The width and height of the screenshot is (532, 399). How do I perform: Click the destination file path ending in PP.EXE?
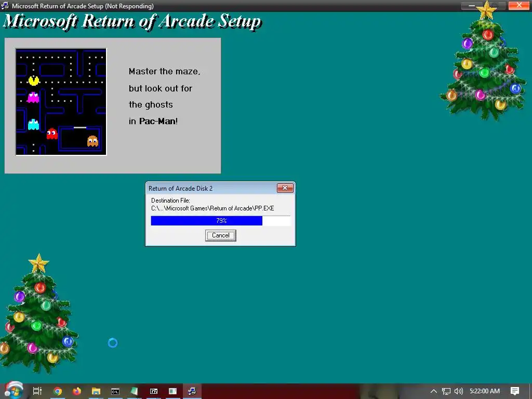pyautogui.click(x=212, y=208)
